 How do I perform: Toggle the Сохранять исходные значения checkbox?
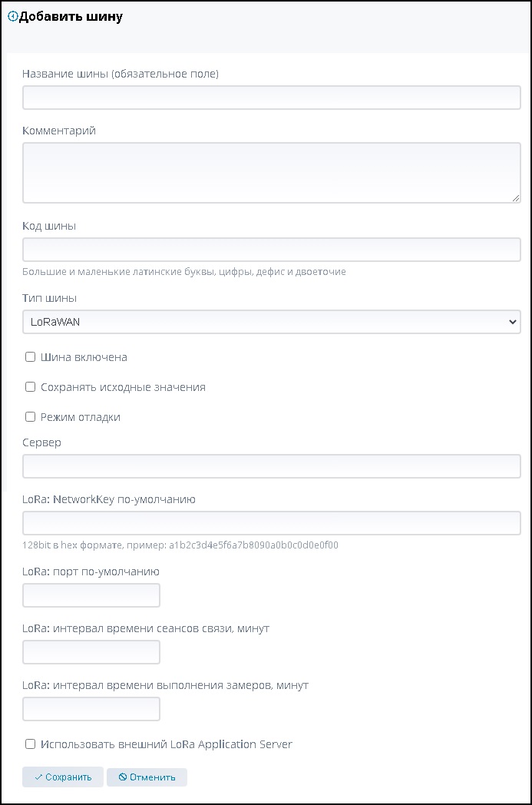click(x=31, y=387)
